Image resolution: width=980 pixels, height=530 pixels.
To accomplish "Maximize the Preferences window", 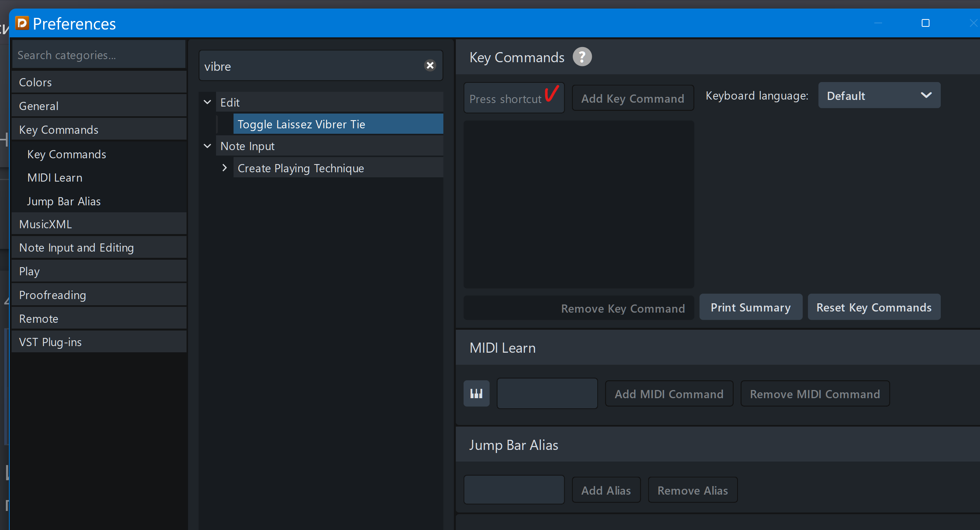I will [925, 23].
